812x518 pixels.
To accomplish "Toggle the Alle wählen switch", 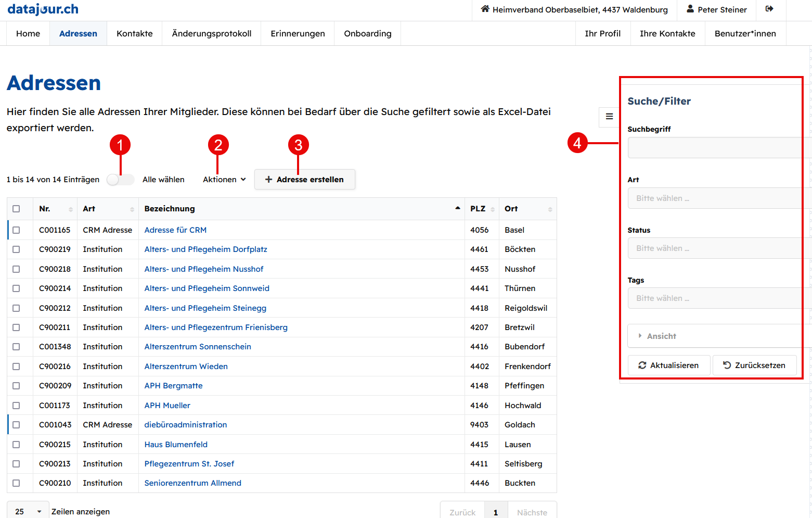I will 120,180.
